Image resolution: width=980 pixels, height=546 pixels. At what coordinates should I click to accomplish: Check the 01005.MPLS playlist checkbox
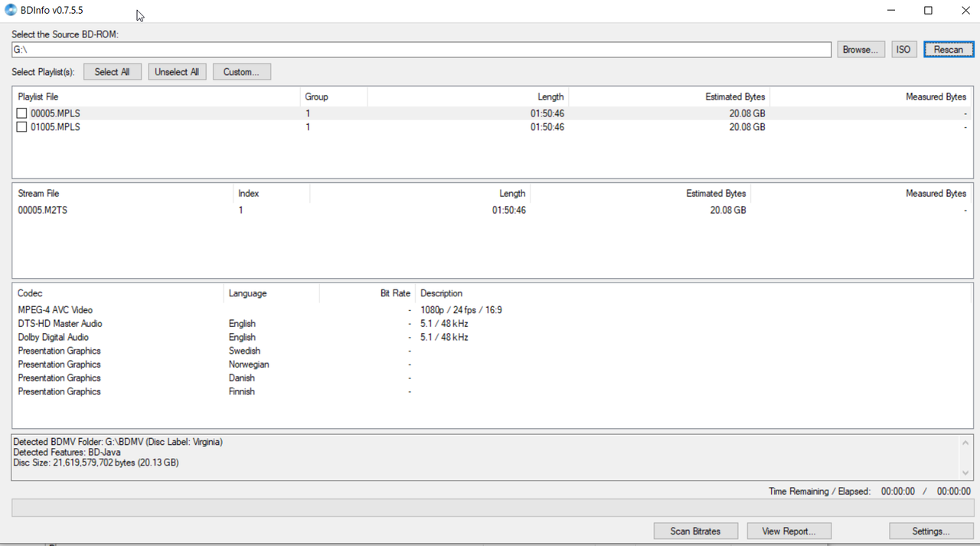click(21, 127)
